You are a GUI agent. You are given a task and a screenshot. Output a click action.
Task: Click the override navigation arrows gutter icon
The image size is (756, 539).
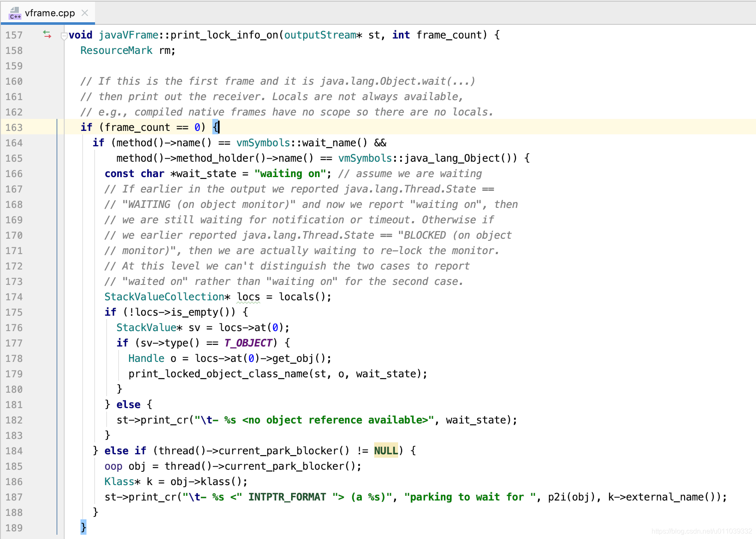click(x=47, y=34)
